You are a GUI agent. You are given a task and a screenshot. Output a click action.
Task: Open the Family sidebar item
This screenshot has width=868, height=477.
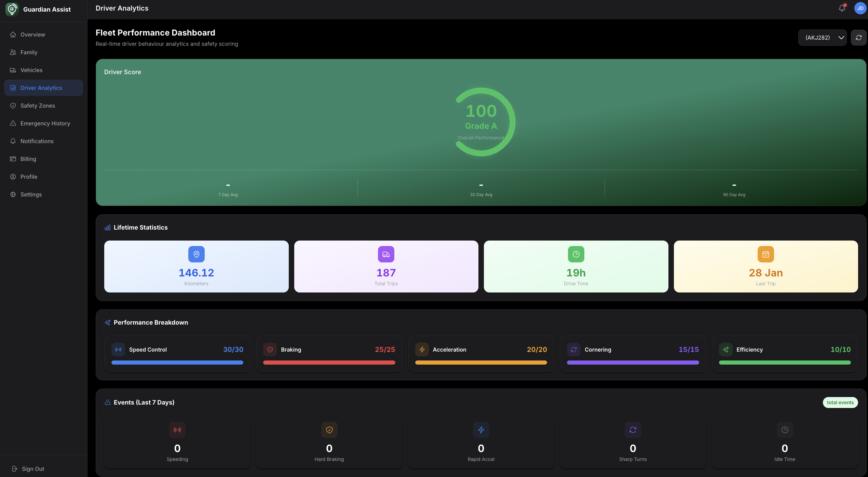[x=43, y=52]
